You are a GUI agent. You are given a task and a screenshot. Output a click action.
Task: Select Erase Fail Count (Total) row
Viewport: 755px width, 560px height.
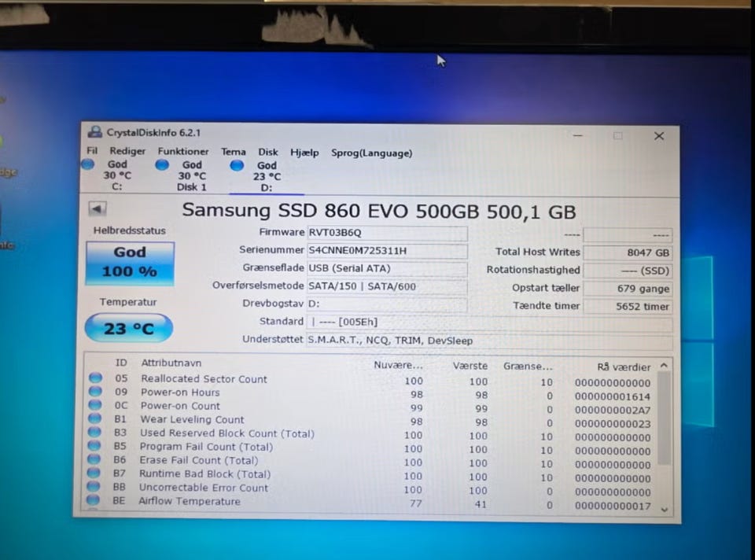tap(370, 462)
